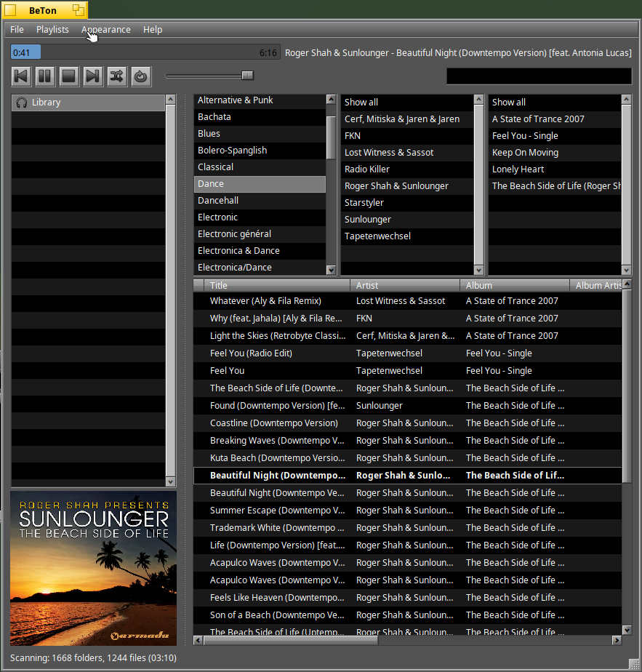Pause playback with the pause button
642x672 pixels.
click(45, 76)
